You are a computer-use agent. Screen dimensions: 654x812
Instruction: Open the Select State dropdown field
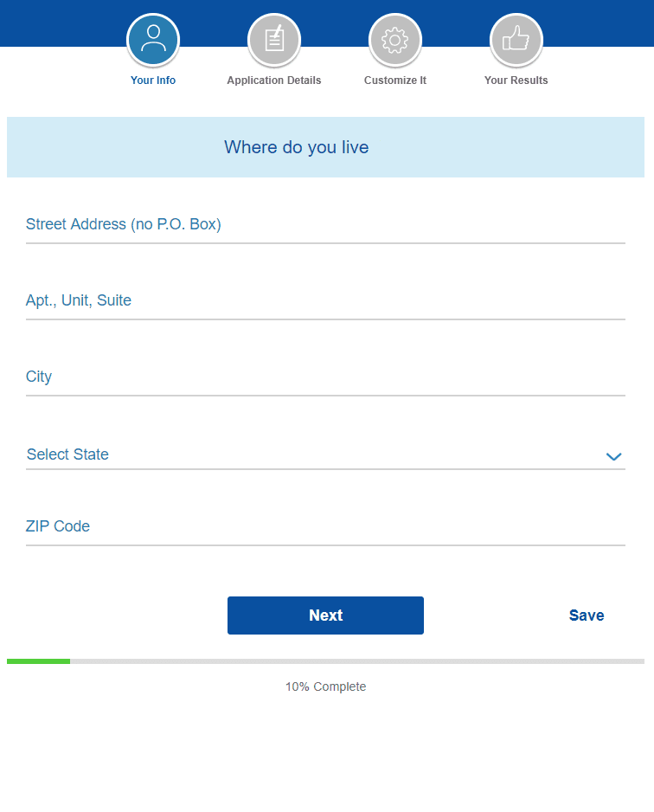[311, 454]
